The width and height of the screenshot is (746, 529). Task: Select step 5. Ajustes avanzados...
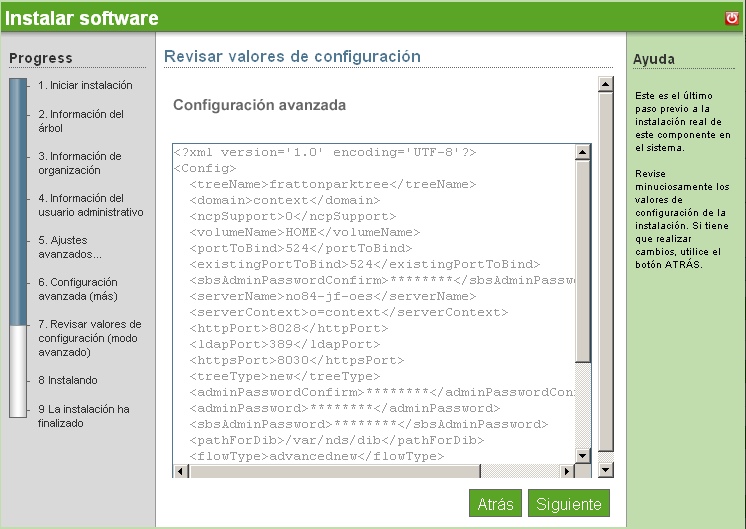70,247
